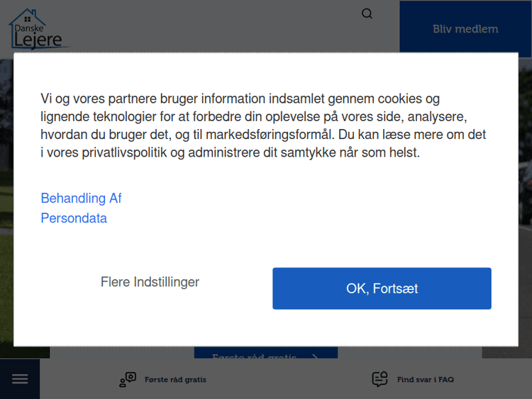Screen dimensions: 532x399
Task: Click blank header area beside the logo
Action: [x=213, y=28]
